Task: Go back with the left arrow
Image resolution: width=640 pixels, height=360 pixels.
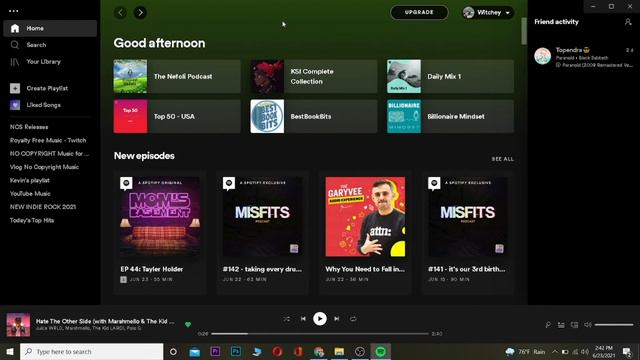Action: click(120, 13)
